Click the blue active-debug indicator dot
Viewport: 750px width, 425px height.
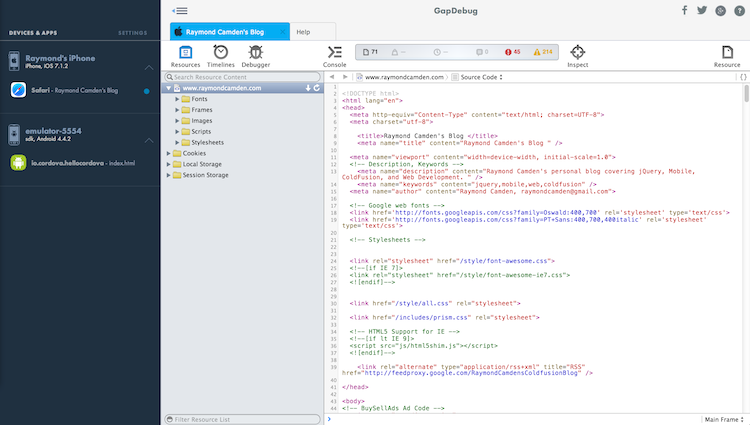[x=146, y=91]
